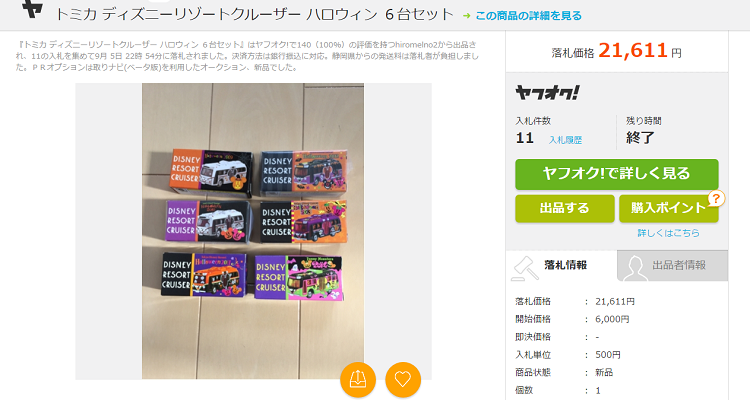The height and width of the screenshot is (400, 750).
Task: Click the 落札価格 21,611 price display
Action: tap(617, 51)
